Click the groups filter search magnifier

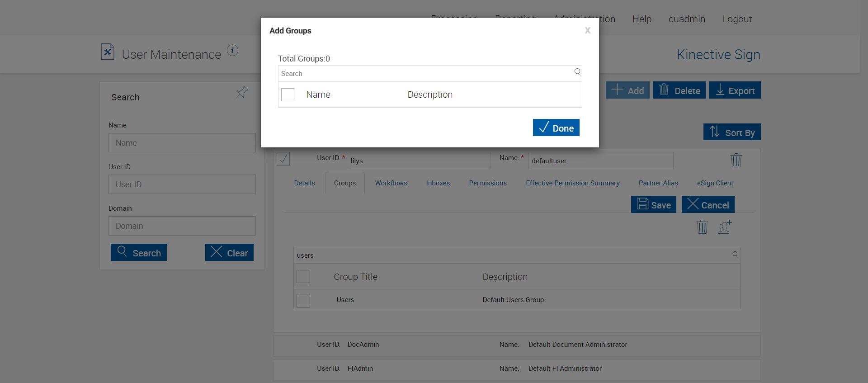pos(735,254)
